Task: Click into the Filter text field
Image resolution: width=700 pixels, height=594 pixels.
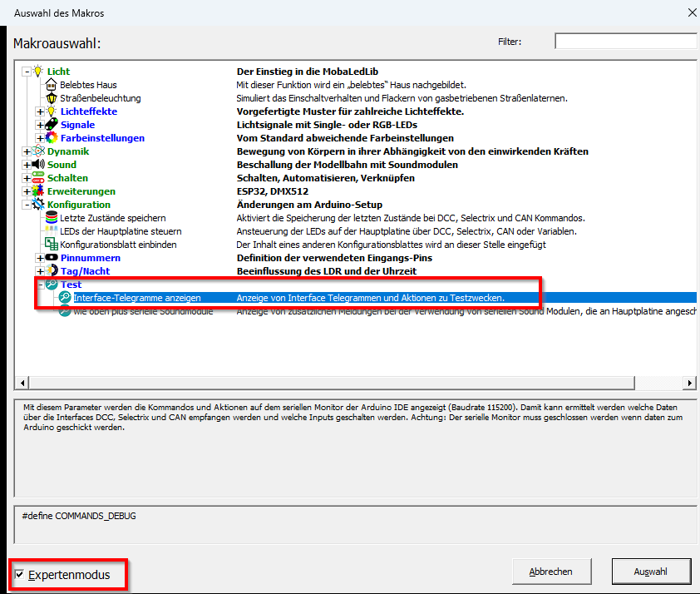Action: [625, 42]
